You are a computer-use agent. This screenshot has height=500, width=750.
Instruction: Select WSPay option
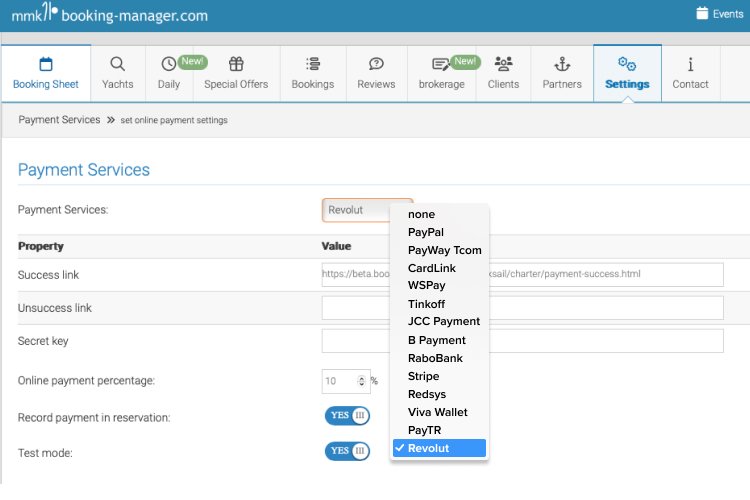click(x=439, y=286)
